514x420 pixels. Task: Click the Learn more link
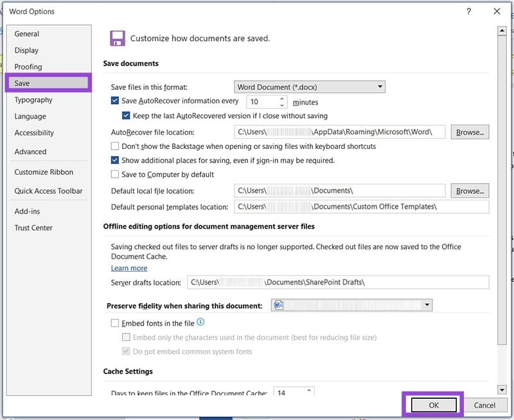129,268
